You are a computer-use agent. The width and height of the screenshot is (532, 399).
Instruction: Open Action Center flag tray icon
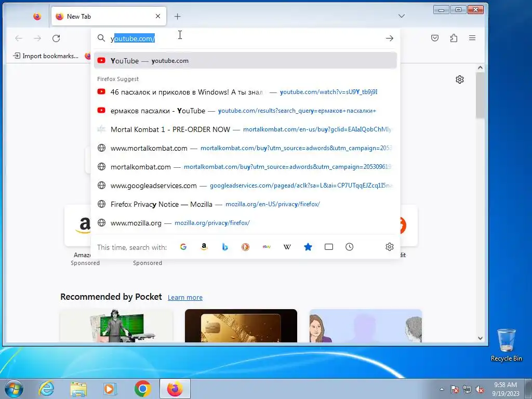click(x=455, y=389)
